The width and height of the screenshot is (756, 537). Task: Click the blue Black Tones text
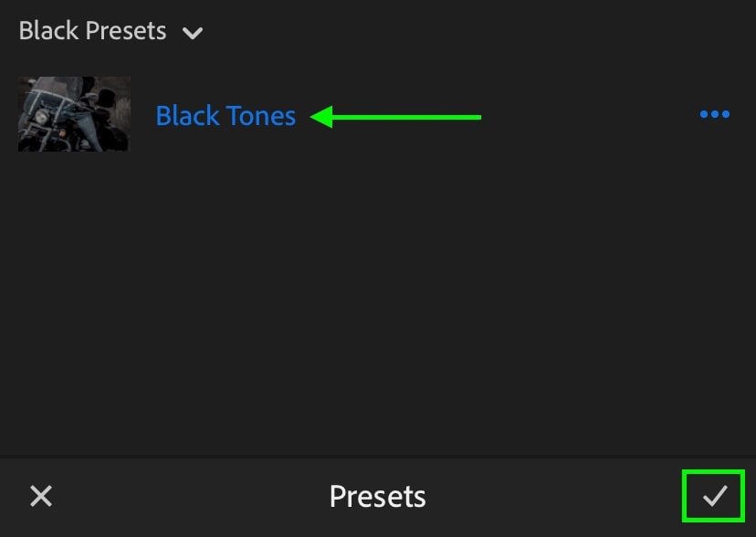coord(226,116)
